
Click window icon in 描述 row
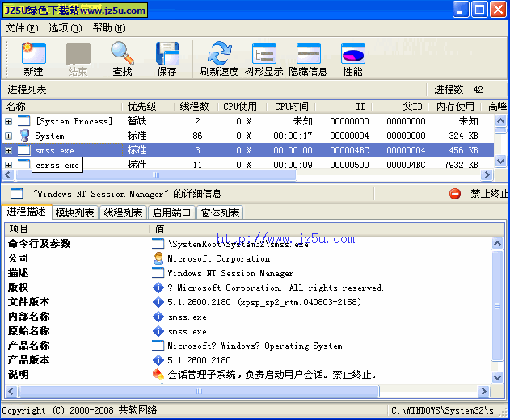tap(158, 273)
